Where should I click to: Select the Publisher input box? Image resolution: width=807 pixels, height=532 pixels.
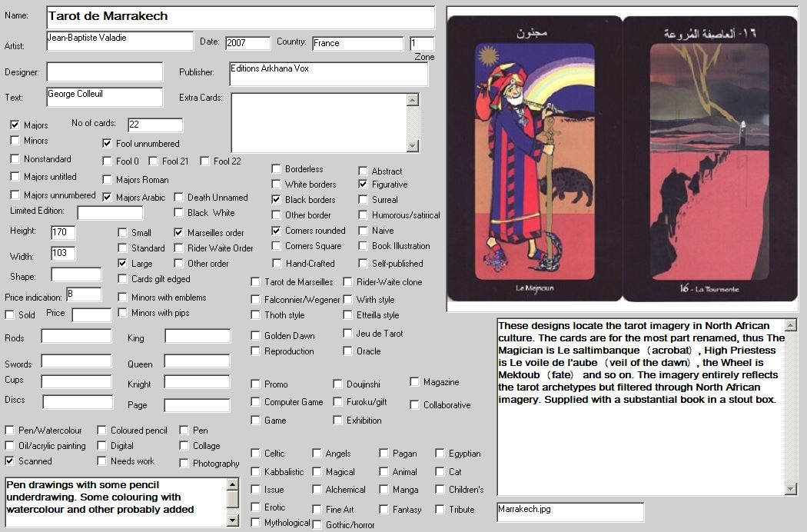pyautogui.click(x=328, y=74)
